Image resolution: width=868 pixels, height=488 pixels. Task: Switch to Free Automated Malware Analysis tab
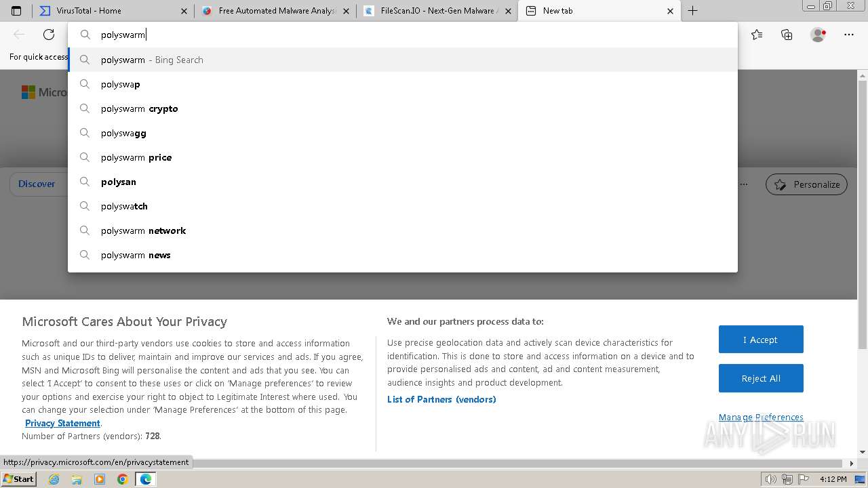click(x=275, y=11)
